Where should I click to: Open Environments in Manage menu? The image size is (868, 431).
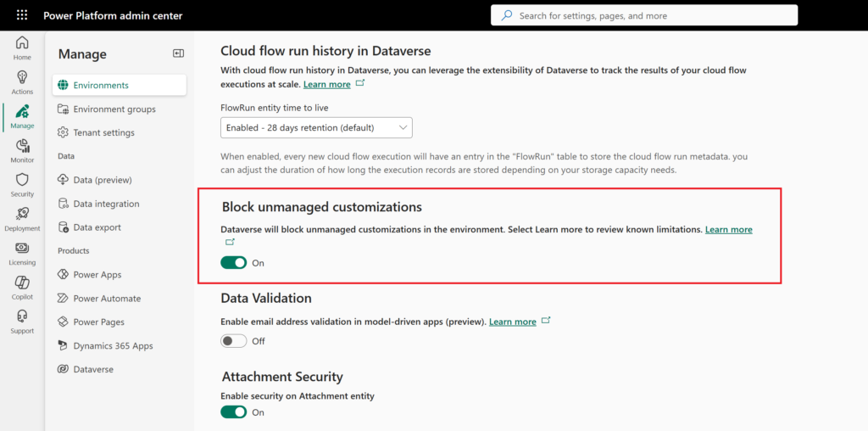point(120,86)
